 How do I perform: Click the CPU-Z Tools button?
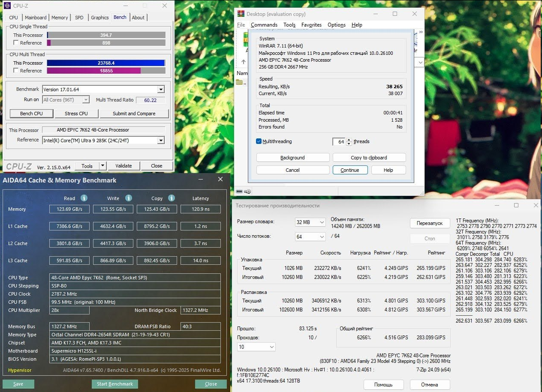87,166
